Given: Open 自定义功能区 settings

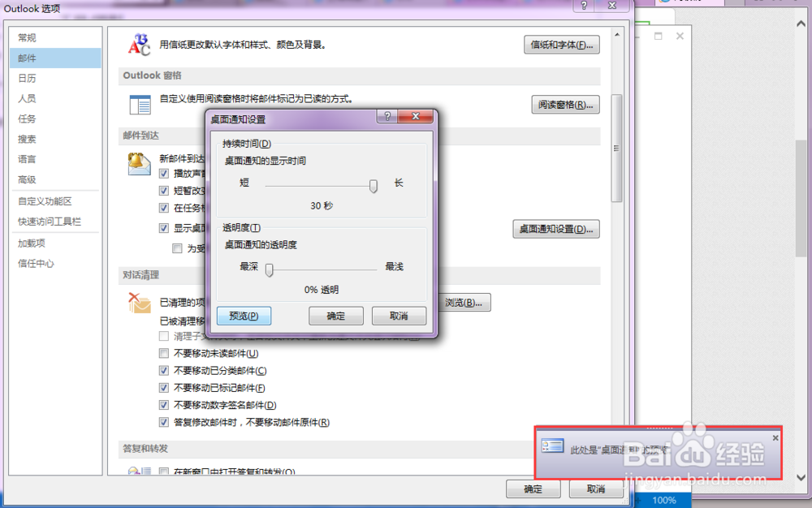Looking at the screenshot, I should coord(55,201).
